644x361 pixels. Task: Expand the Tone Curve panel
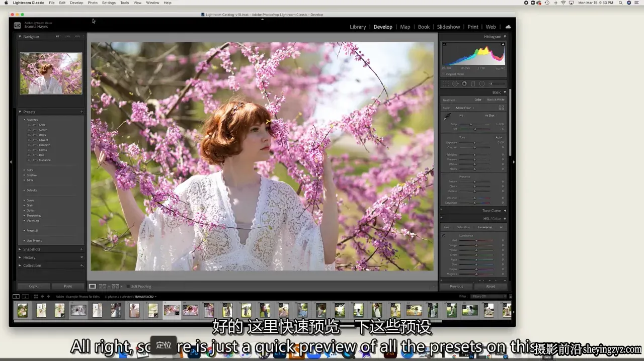(x=505, y=211)
